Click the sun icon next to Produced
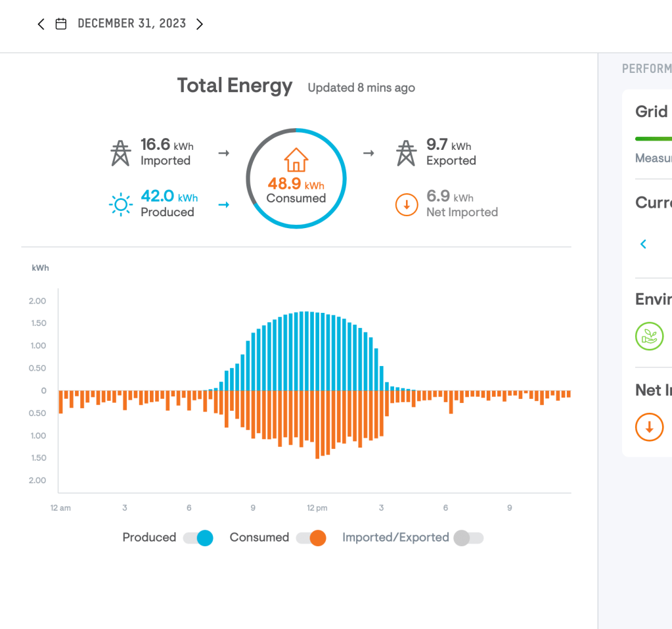The height and width of the screenshot is (629, 672). coord(120,205)
